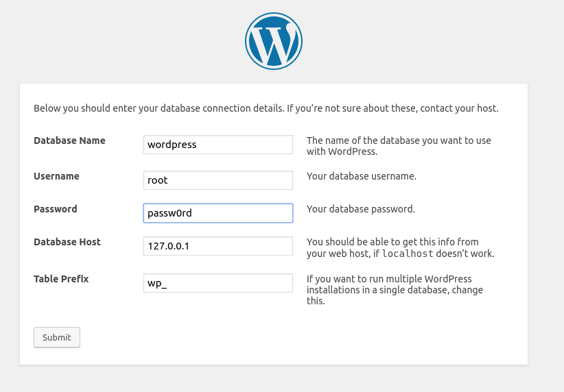Focus the Database Name input field
564x392 pixels.
coord(218,145)
